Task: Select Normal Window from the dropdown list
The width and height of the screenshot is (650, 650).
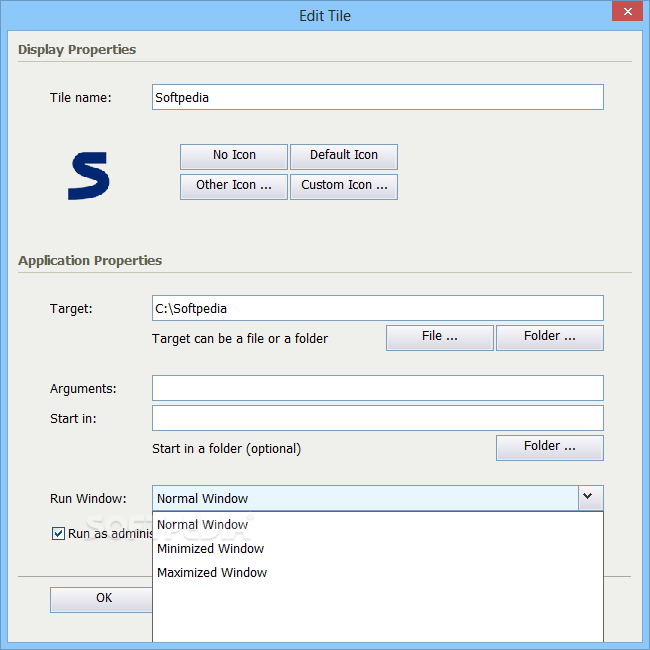Action: coord(378,524)
